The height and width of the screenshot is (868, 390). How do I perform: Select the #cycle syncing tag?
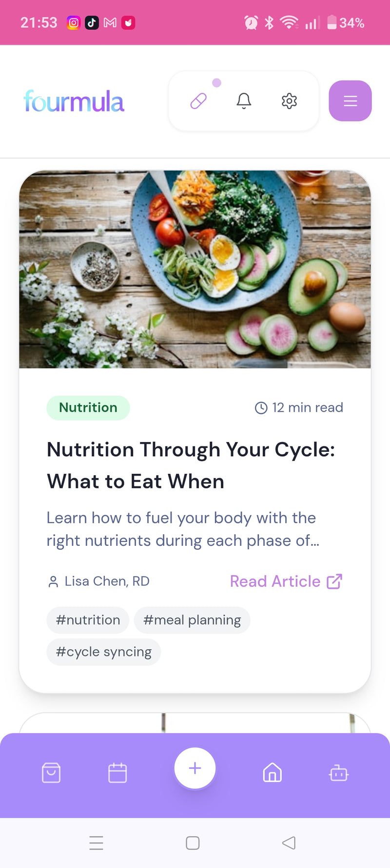(103, 652)
